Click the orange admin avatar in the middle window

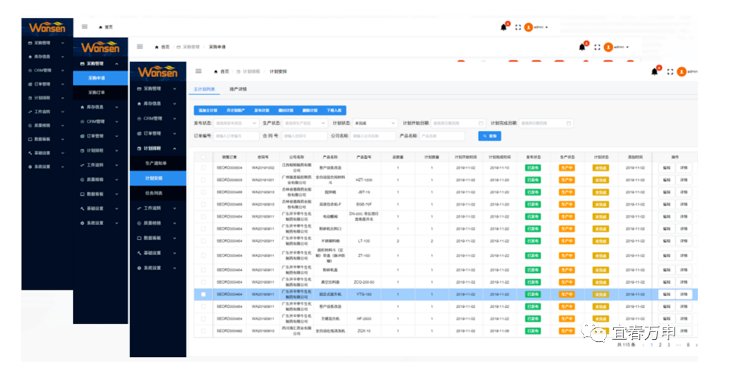click(608, 47)
